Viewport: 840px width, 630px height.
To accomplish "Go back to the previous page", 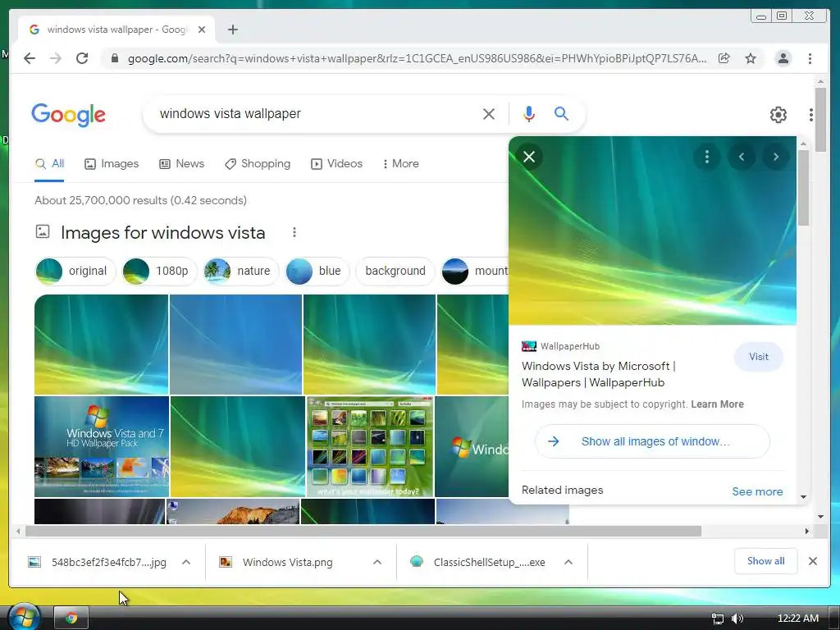I will point(30,58).
